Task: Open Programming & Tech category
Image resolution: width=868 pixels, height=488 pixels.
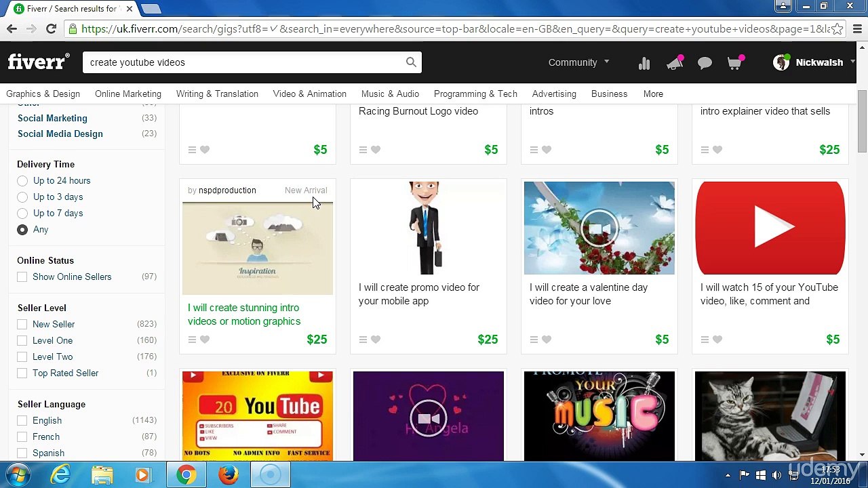Action: 475,94
